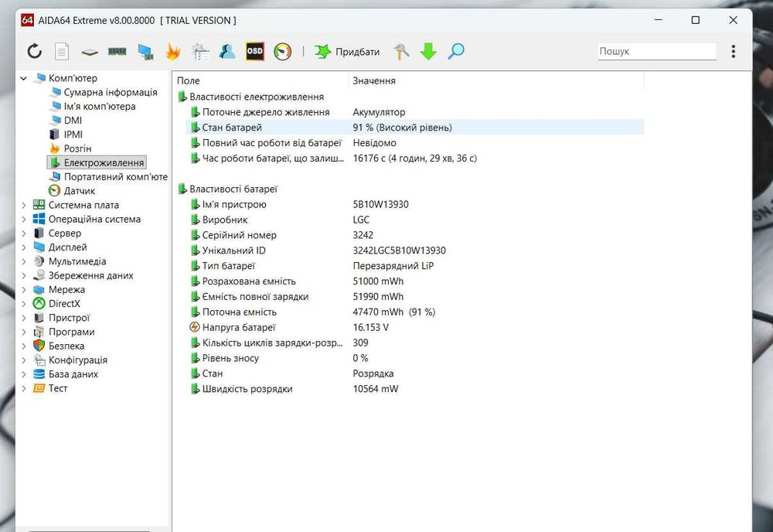This screenshot has height=532, width=773.
Task: Open the OSD panel icon
Action: (255, 51)
